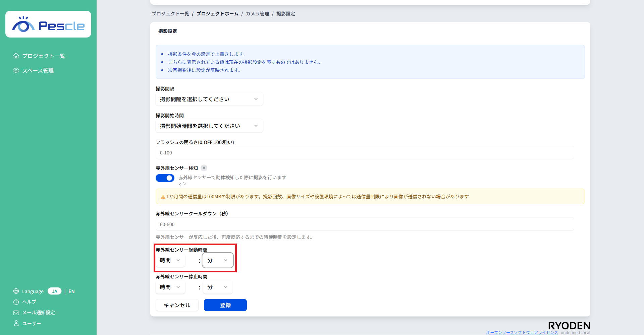This screenshot has height=335, width=644.
Task: Click the globe icon next to Language
Action: pos(16,291)
